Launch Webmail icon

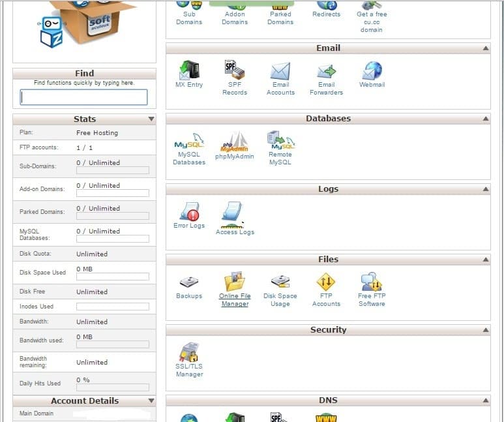pyautogui.click(x=372, y=70)
